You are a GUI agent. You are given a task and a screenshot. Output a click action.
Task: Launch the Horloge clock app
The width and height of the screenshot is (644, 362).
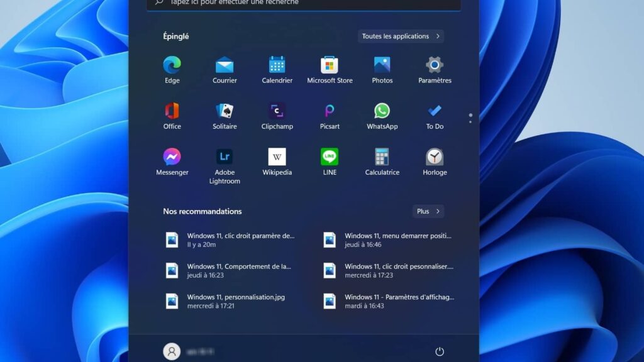[x=434, y=157]
